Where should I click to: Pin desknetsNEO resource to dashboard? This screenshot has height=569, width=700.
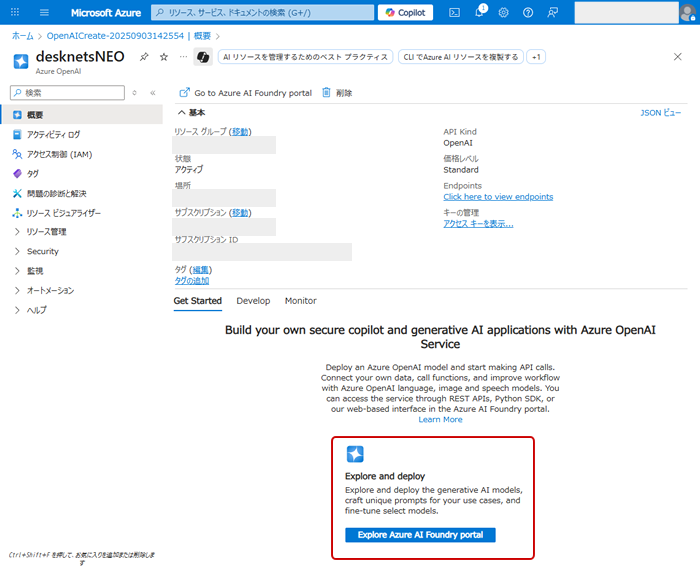(x=144, y=57)
